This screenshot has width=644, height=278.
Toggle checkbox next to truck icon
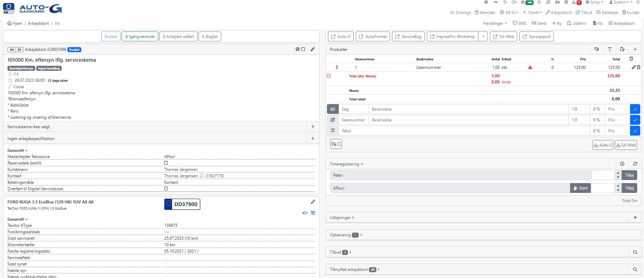tap(339, 144)
